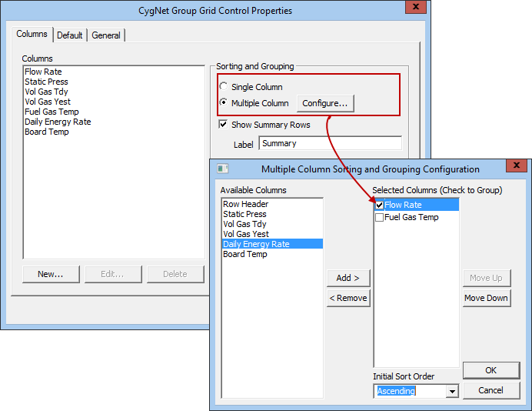Close the CygNet Group Grid Control Properties window

coord(416,7)
